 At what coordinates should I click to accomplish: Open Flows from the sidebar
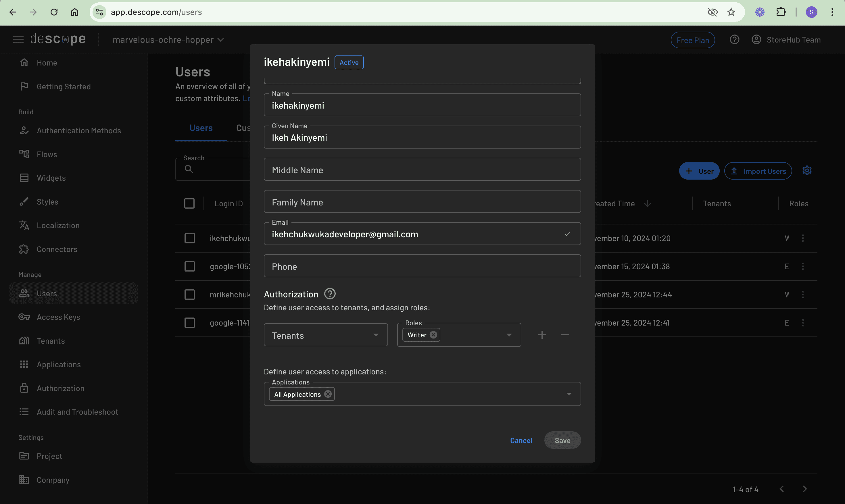pos(47,154)
